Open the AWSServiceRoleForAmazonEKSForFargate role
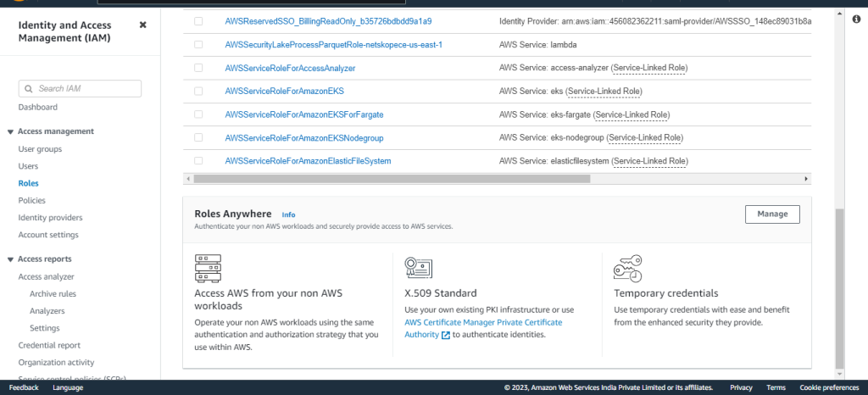Viewport: 868px width, 395px height. [304, 114]
